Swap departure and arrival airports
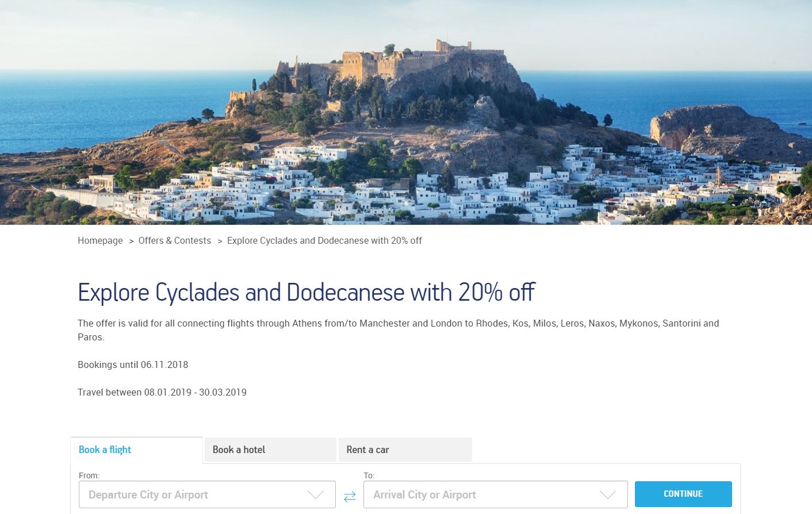This screenshot has height=514, width=812. coord(350,496)
